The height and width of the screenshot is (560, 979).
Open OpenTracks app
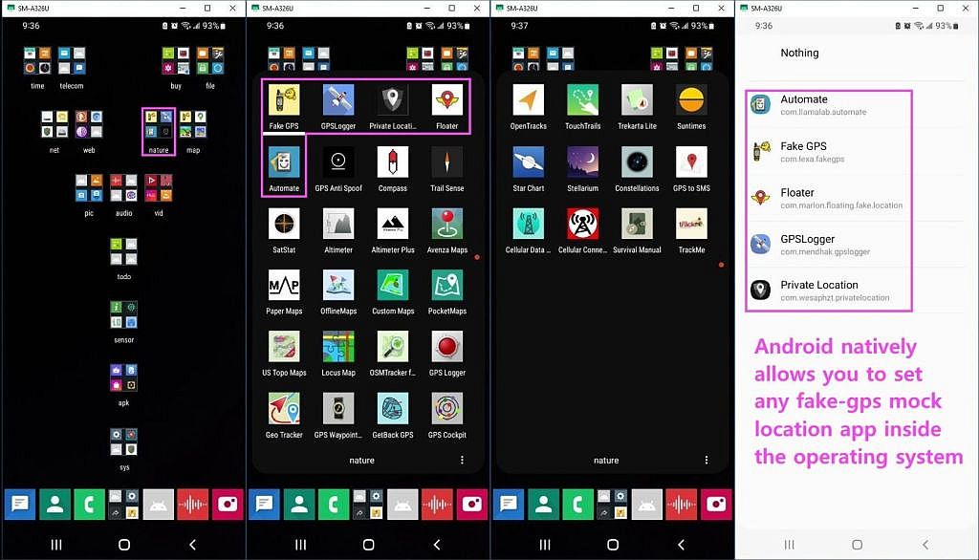528,100
